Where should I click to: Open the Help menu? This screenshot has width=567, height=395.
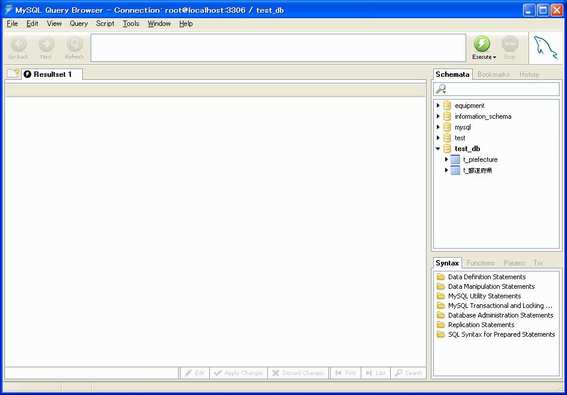coord(186,24)
